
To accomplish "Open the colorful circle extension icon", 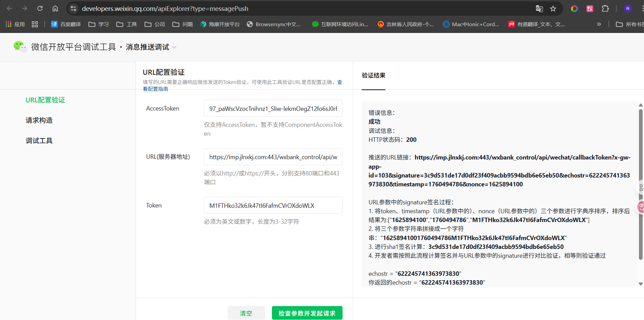I will coord(574,9).
